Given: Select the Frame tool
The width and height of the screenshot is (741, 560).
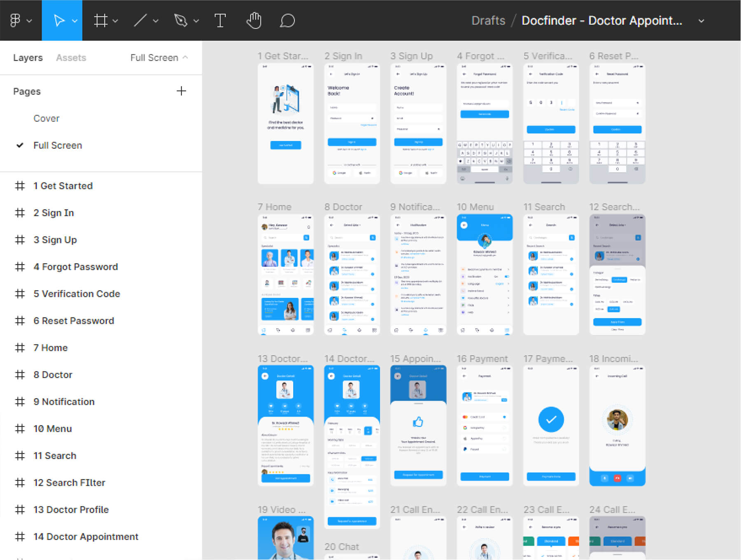Looking at the screenshot, I should click(100, 20).
